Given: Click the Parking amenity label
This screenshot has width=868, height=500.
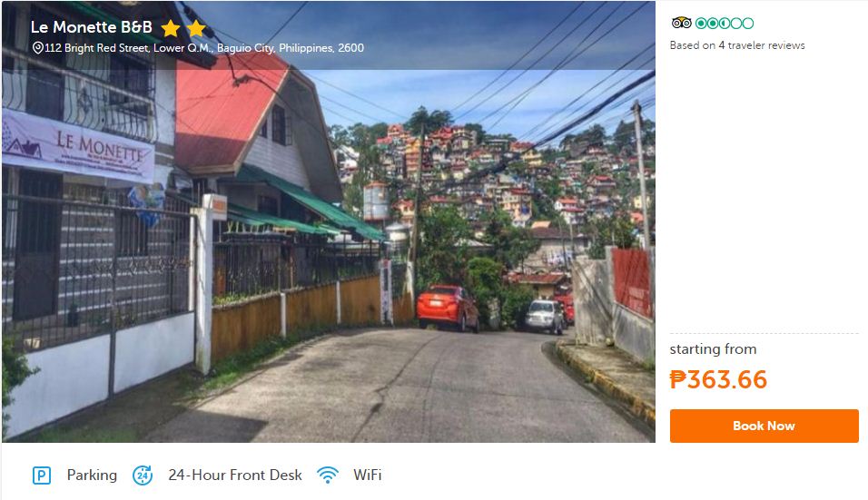Looking at the screenshot, I should [x=92, y=475].
